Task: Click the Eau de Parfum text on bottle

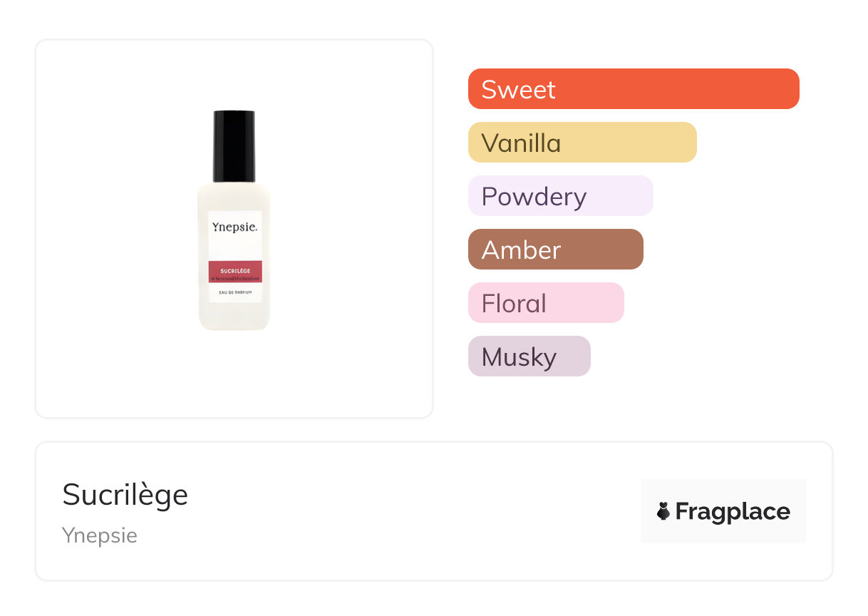Action: coord(235,292)
